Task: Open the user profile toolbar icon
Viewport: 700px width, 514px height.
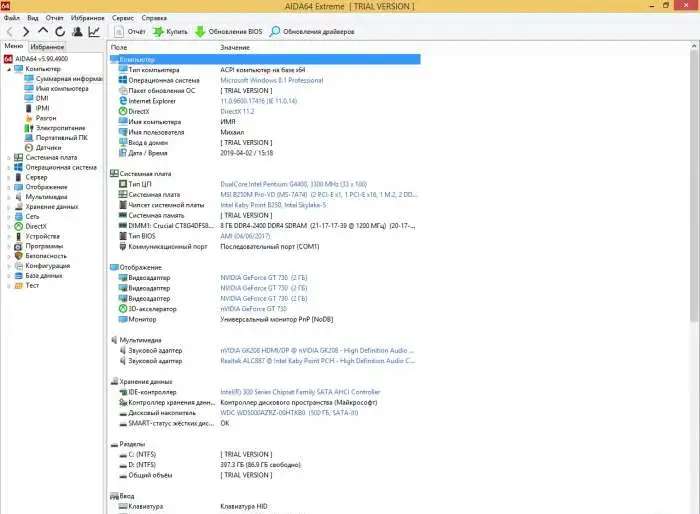Action: 77,32
